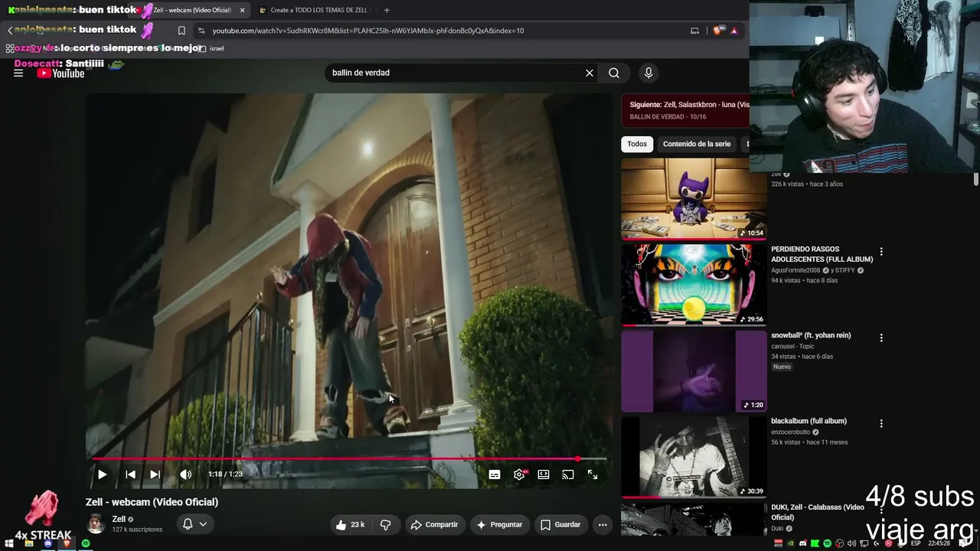
Task: Visit the AgusFortnite2008 channel
Action: click(x=795, y=270)
